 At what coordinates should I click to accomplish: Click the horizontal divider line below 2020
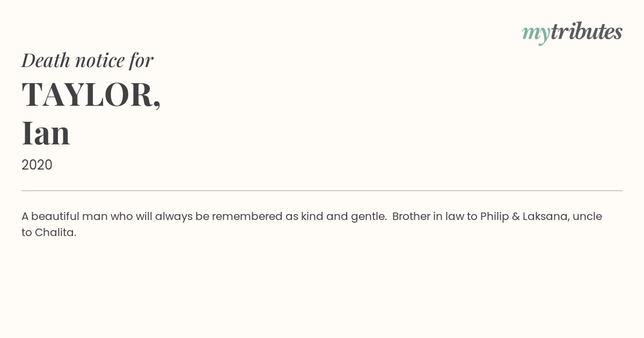tap(322, 190)
